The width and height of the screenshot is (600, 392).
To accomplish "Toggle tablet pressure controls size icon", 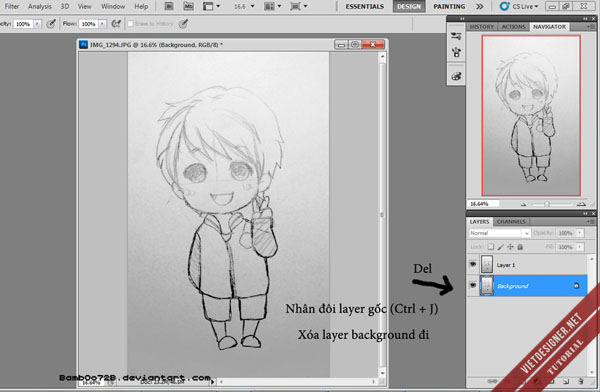I will pos(183,24).
